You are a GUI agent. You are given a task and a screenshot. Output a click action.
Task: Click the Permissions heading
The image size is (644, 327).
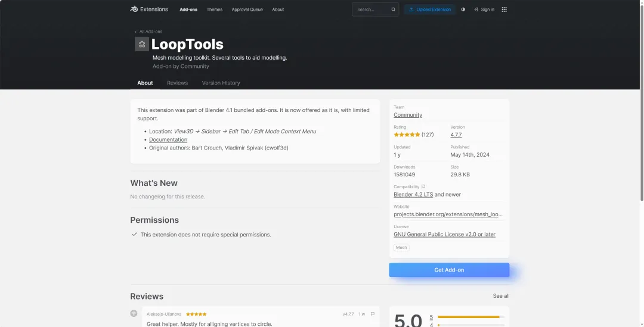point(154,220)
